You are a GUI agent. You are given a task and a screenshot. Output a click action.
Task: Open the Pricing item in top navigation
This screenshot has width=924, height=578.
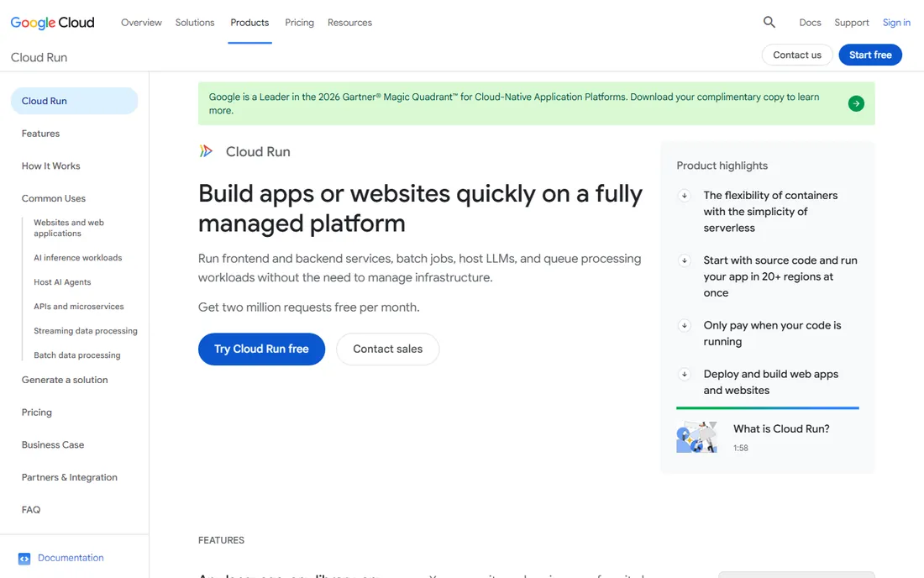click(x=299, y=23)
